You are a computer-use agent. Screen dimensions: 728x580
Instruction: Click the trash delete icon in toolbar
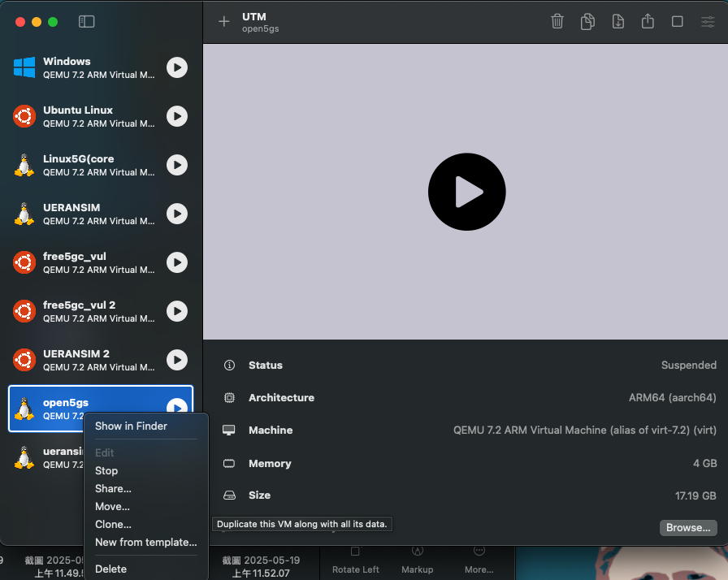tap(557, 21)
